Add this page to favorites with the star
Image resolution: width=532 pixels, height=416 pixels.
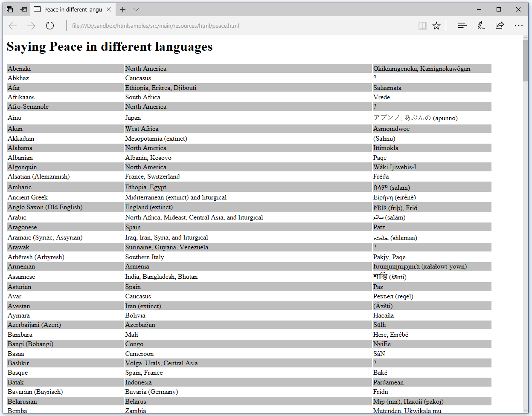pyautogui.click(x=436, y=26)
